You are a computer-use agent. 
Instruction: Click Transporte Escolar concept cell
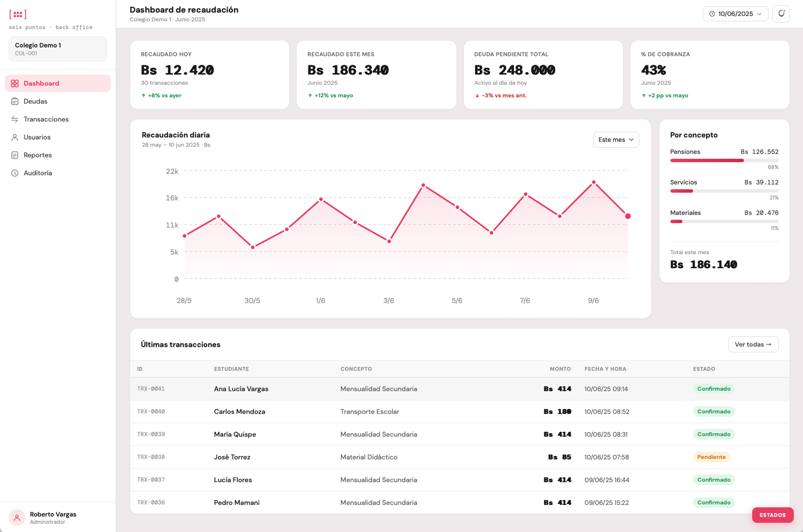tap(370, 411)
